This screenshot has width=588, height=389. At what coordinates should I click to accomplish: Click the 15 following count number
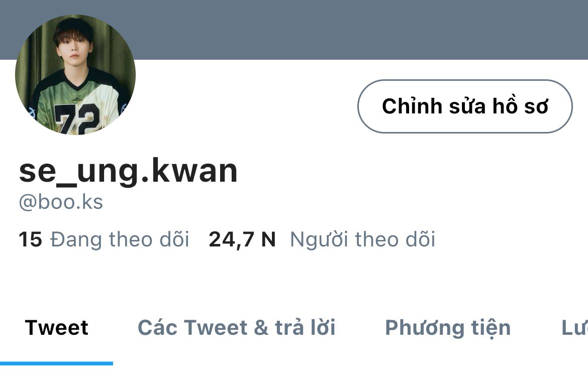point(30,239)
